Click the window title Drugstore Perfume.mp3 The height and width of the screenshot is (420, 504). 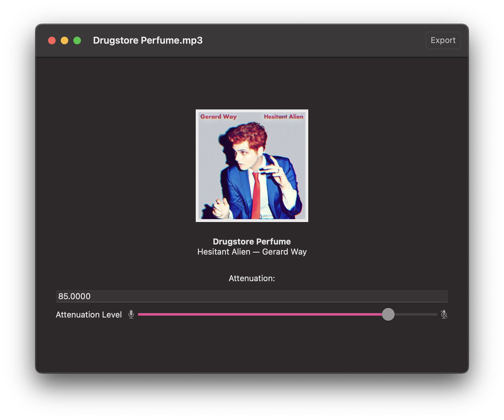pos(148,40)
